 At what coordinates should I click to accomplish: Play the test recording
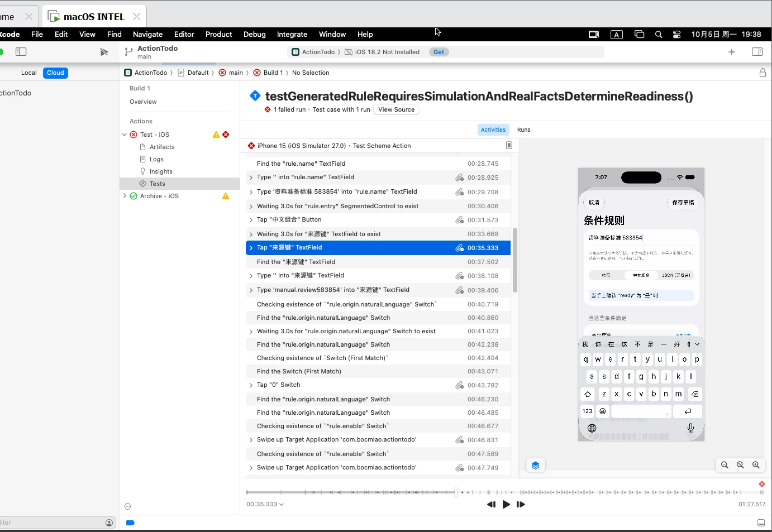[x=506, y=504]
